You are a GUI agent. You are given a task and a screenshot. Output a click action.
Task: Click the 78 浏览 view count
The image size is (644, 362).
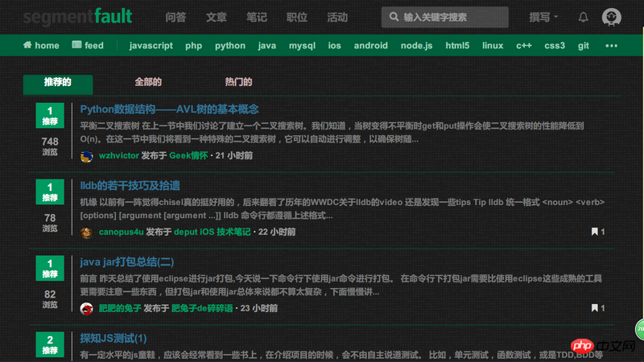pyautogui.click(x=50, y=223)
